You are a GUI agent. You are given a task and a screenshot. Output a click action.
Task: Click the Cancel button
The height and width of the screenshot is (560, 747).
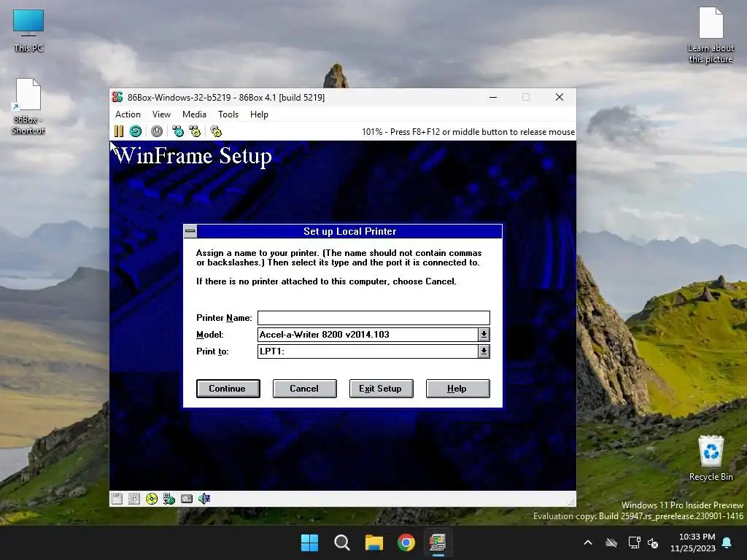(304, 389)
